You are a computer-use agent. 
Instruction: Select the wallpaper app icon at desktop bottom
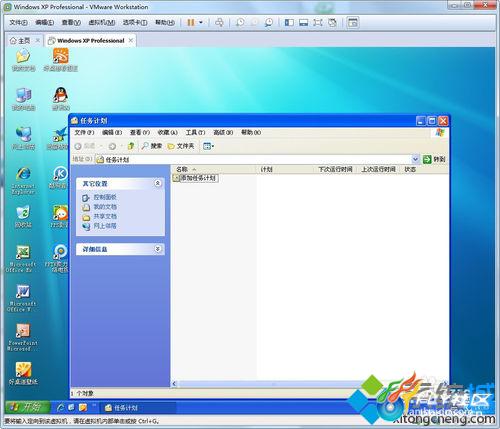(x=23, y=373)
